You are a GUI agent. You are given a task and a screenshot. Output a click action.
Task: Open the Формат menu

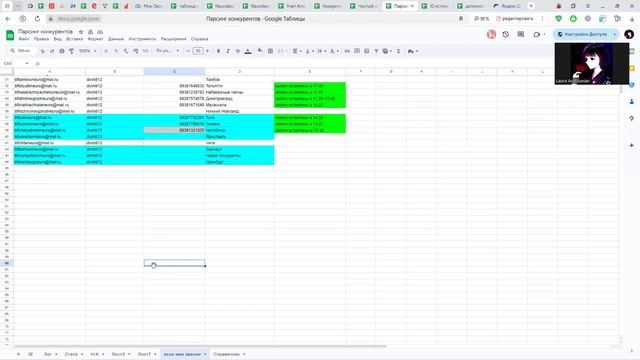click(x=96, y=39)
